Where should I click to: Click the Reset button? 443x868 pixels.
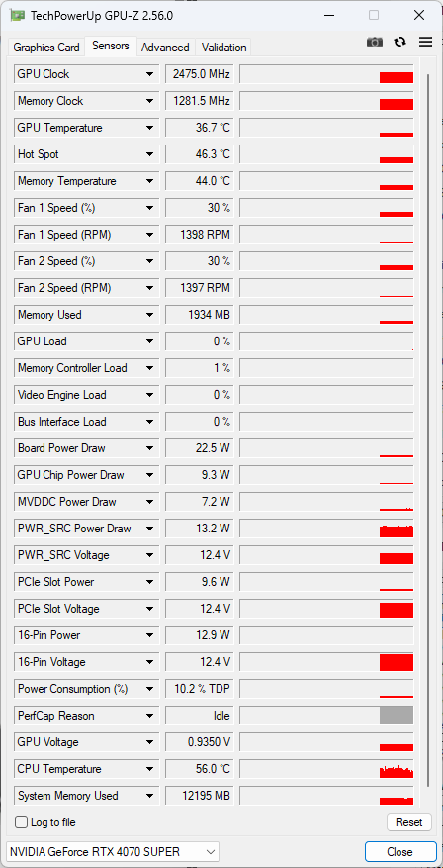point(408,822)
